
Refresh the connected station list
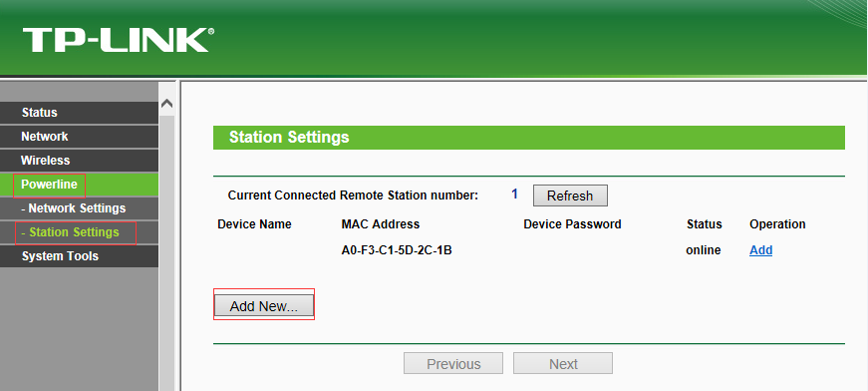(570, 195)
